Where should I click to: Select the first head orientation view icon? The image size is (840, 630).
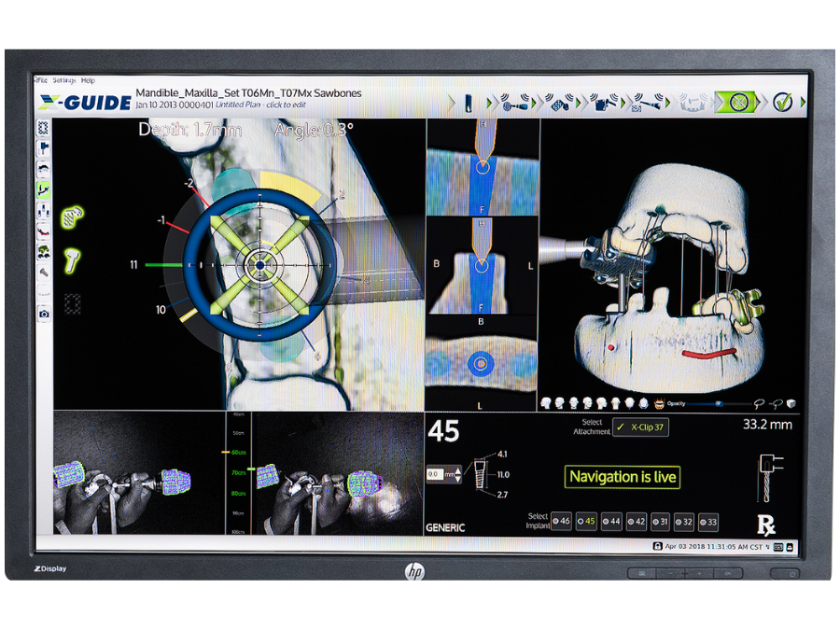546,403
